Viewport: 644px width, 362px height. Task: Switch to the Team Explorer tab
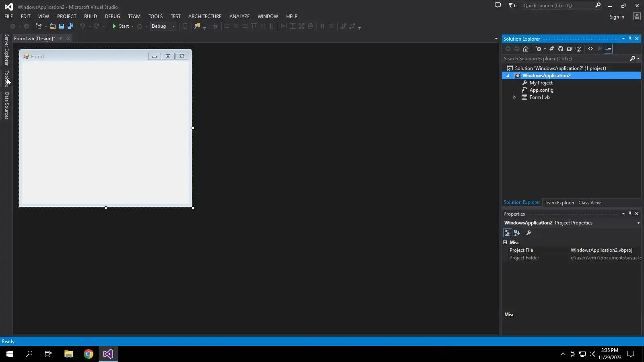(x=559, y=203)
